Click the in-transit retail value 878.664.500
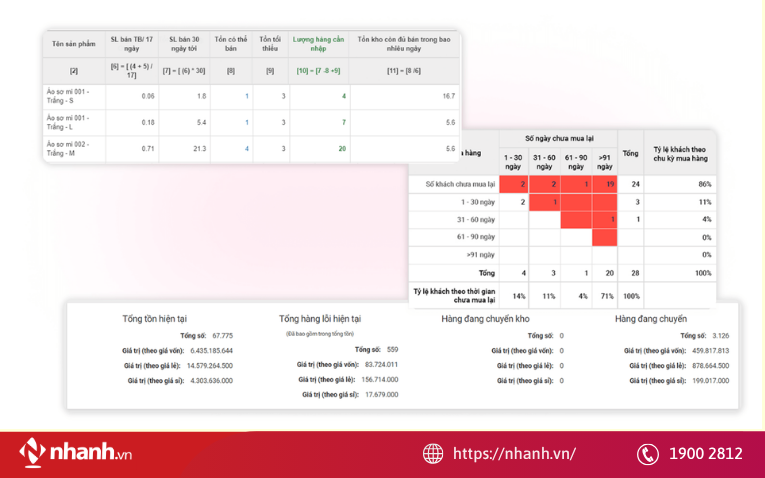The height and width of the screenshot is (478, 765). coord(710,366)
